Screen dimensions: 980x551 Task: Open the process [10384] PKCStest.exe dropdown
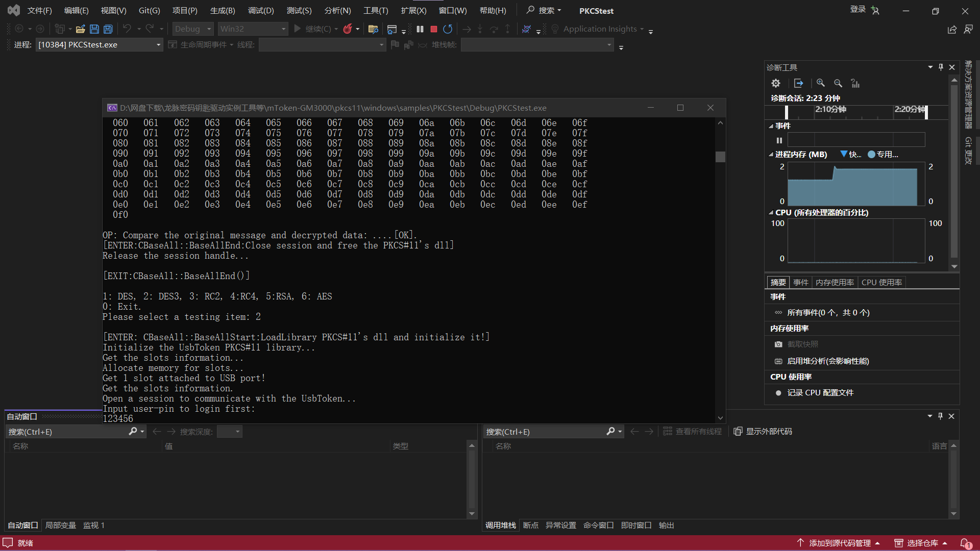pyautogui.click(x=99, y=45)
